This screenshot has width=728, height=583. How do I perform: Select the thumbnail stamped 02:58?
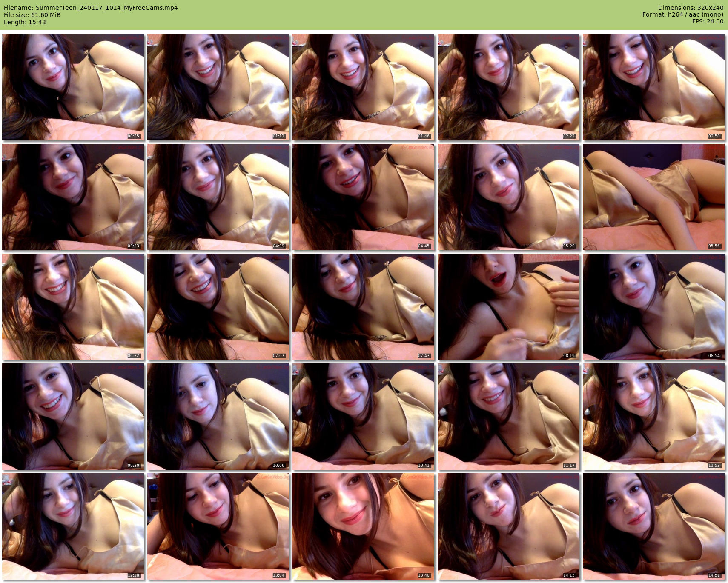(x=654, y=87)
